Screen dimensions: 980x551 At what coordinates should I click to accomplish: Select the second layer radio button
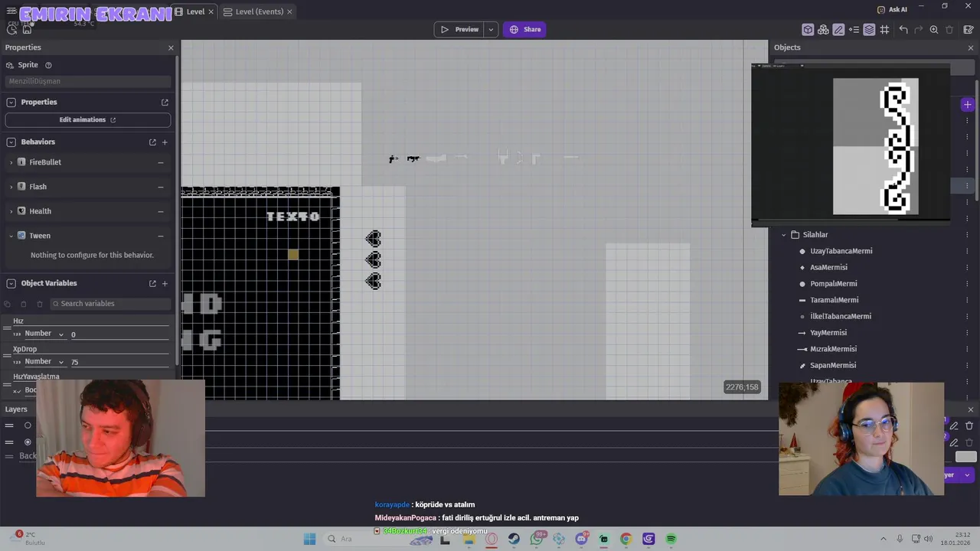click(28, 442)
